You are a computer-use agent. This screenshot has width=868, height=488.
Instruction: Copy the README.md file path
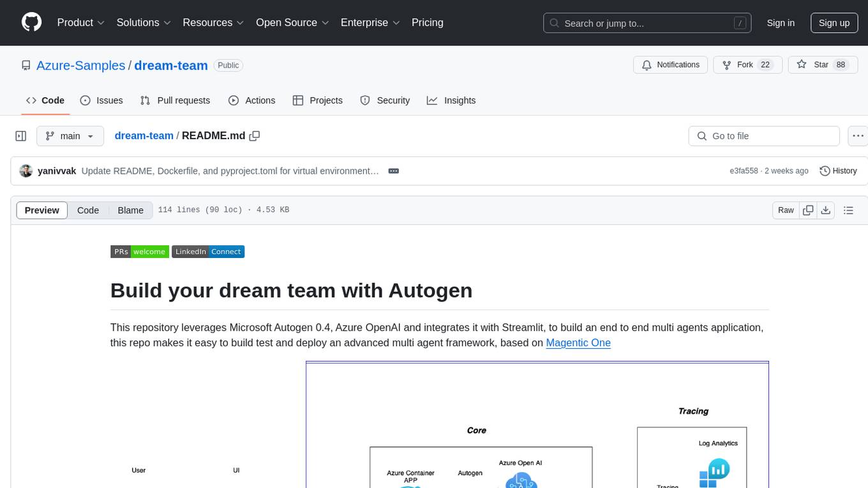(255, 135)
